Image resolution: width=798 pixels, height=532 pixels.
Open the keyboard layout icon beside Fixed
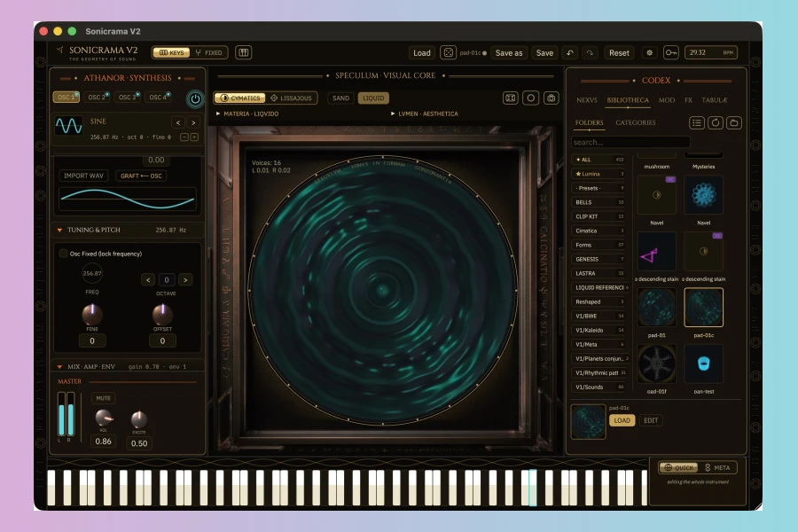[243, 52]
